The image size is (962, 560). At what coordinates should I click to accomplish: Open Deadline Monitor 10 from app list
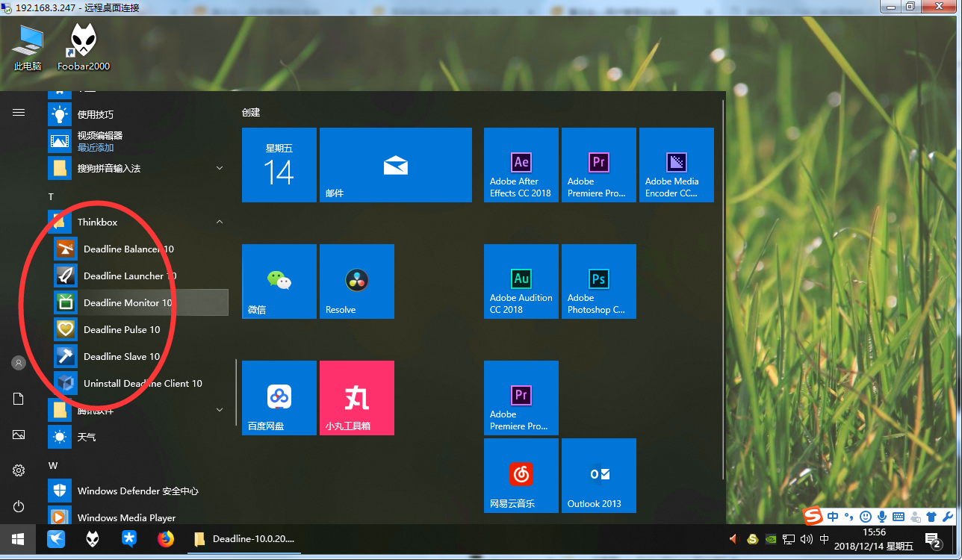(x=127, y=302)
